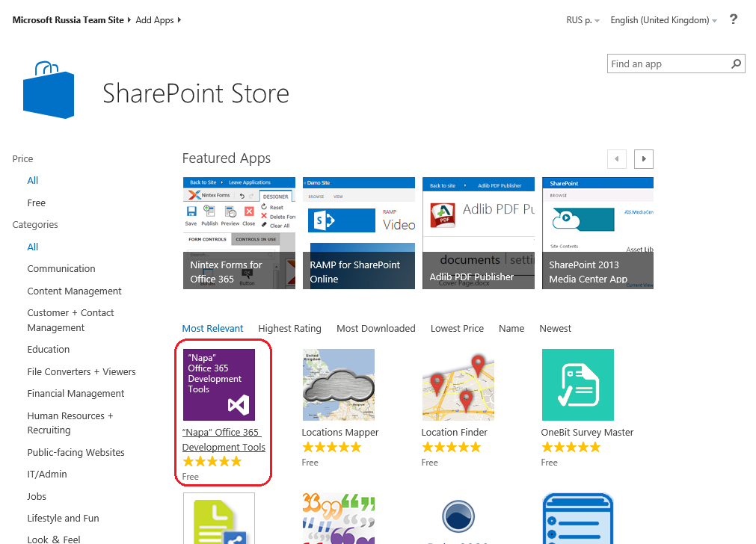Select the Most Downloaded sort option
This screenshot has height=544, width=756.
point(375,328)
